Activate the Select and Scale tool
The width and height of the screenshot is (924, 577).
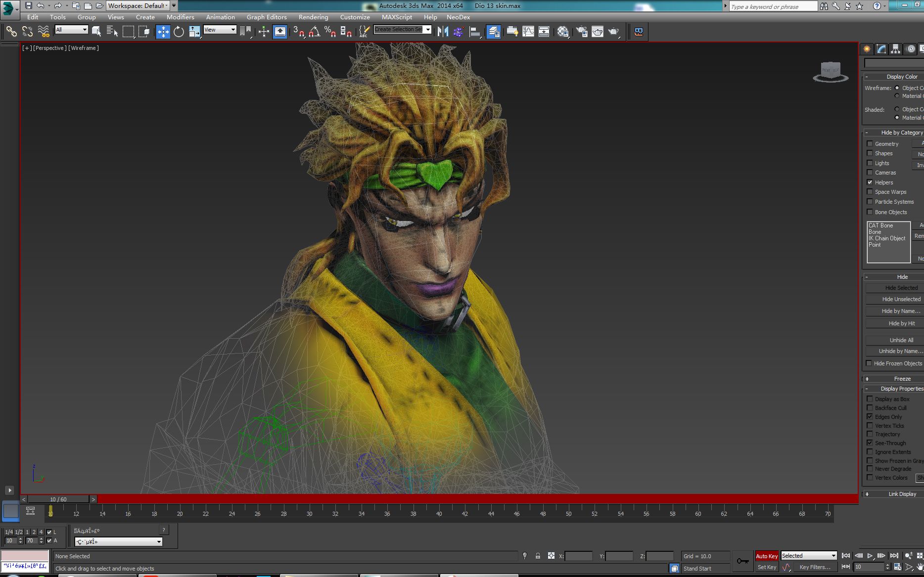click(194, 32)
